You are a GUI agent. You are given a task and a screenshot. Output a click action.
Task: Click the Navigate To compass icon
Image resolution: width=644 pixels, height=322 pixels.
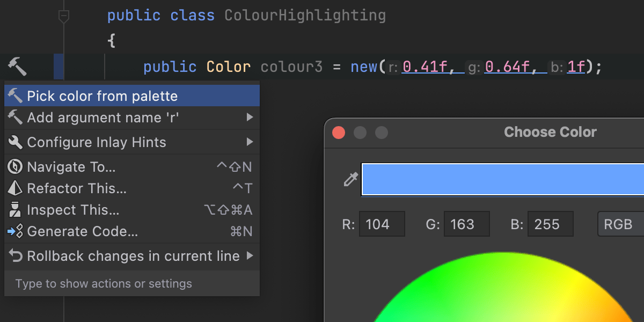tap(15, 167)
